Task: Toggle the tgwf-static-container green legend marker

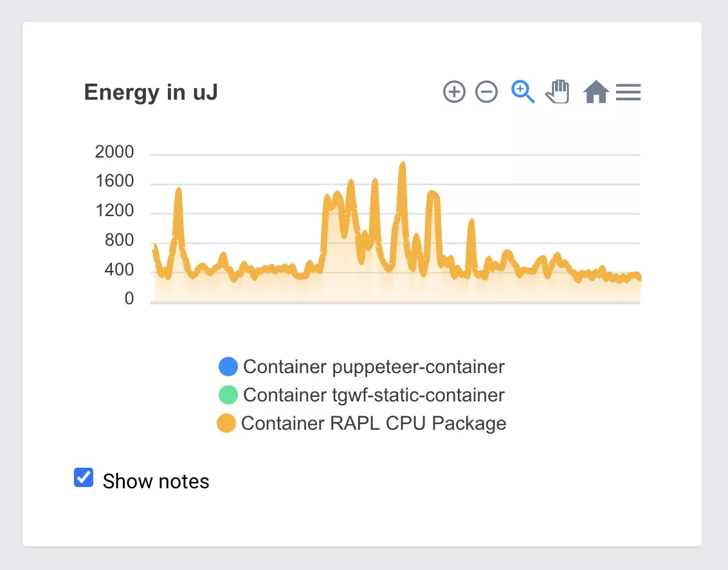Action: pos(228,395)
